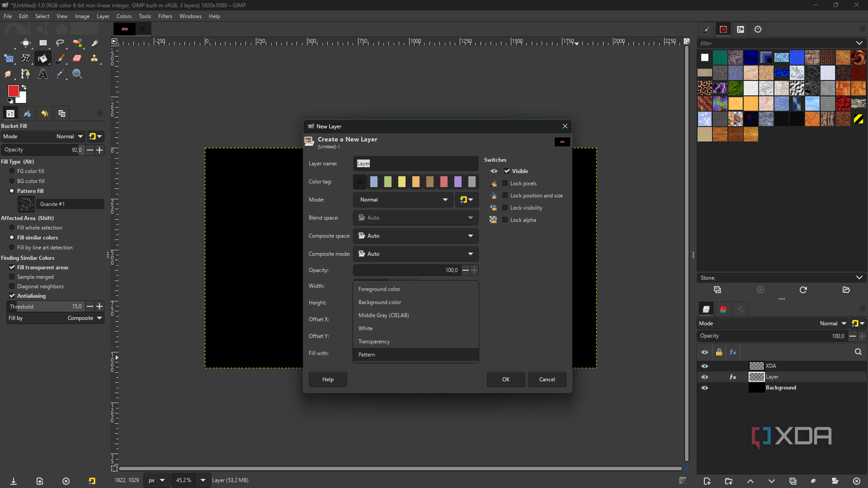Switch to the Channels tab
The image size is (868, 488).
(x=723, y=309)
